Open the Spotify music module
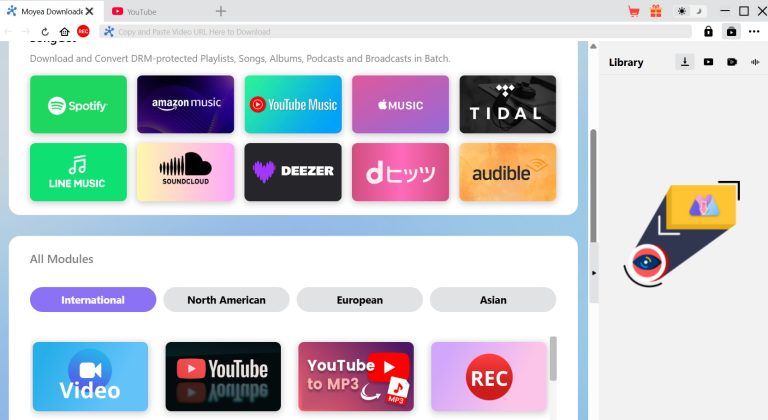The image size is (768, 420). tap(78, 104)
